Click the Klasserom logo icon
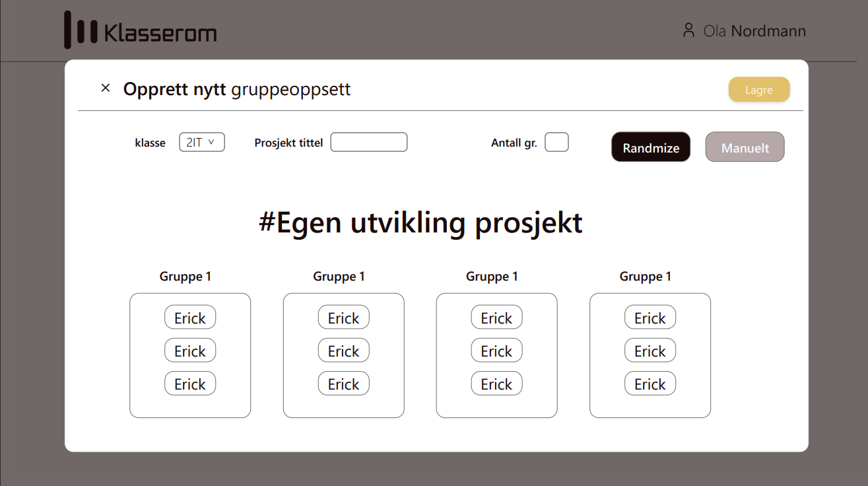The image size is (868, 486). tap(79, 30)
